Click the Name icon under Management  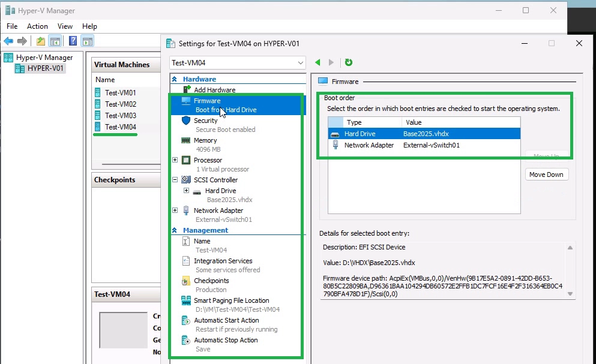click(186, 241)
